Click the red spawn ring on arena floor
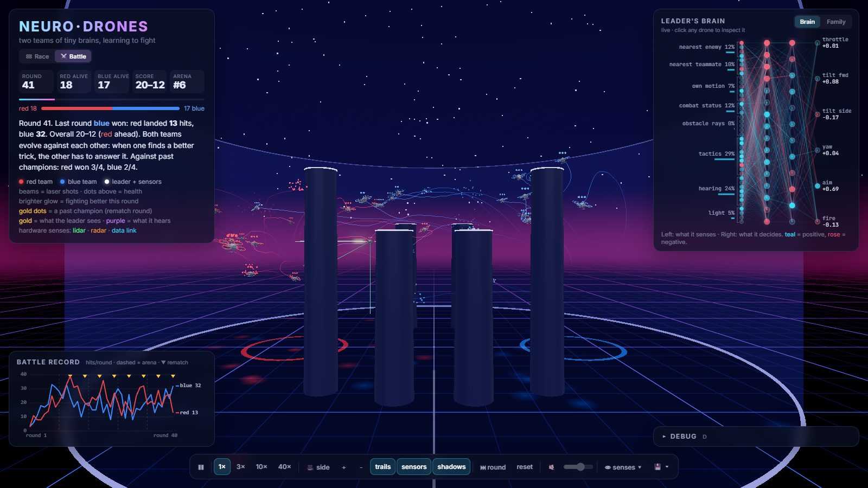 [x=295, y=349]
